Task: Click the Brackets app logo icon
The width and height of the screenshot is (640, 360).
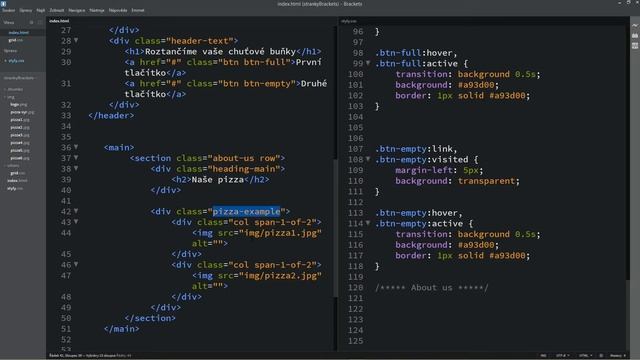Action: coord(3,3)
